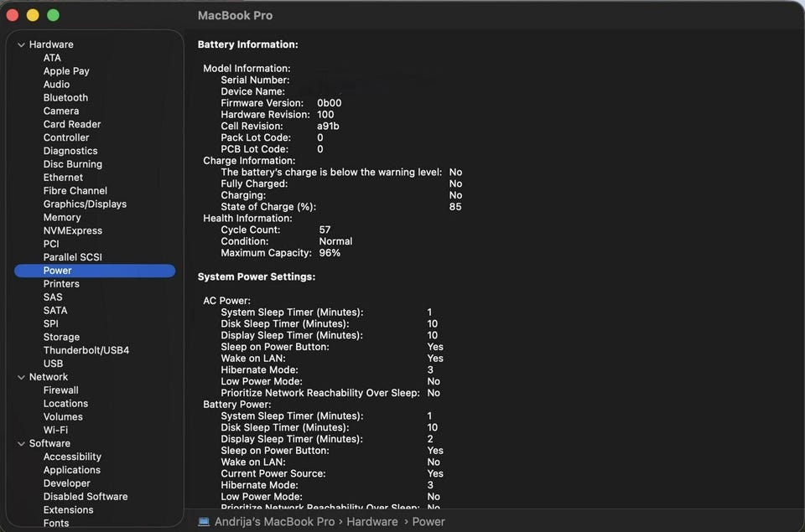Select Thunderbolt/USB4 in sidebar
Image resolution: width=805 pixels, height=532 pixels.
[86, 350]
